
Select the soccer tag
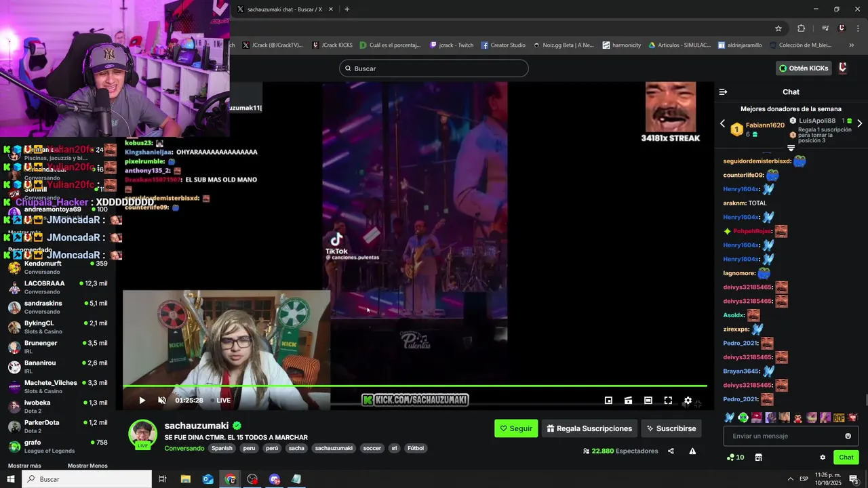point(372,448)
